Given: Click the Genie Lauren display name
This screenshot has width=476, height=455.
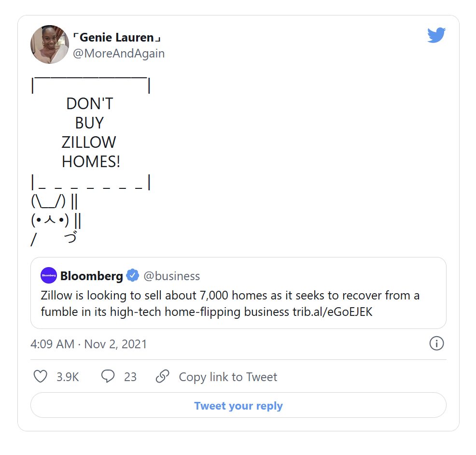Looking at the screenshot, I should [116, 38].
